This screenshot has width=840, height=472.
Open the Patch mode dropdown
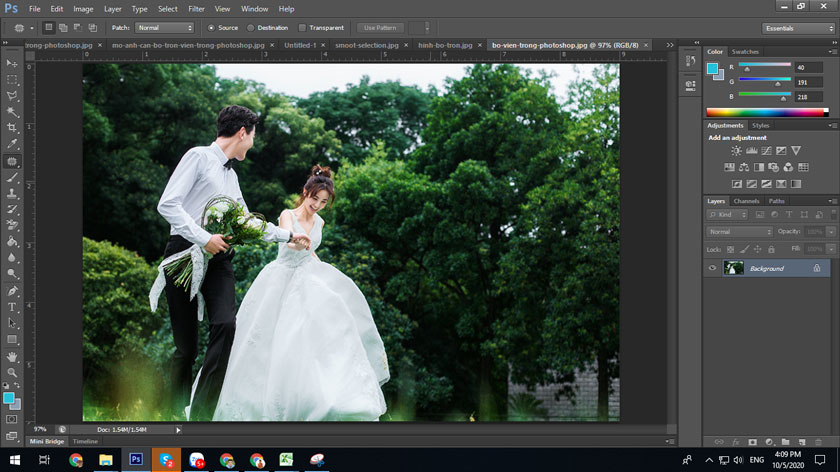point(164,28)
